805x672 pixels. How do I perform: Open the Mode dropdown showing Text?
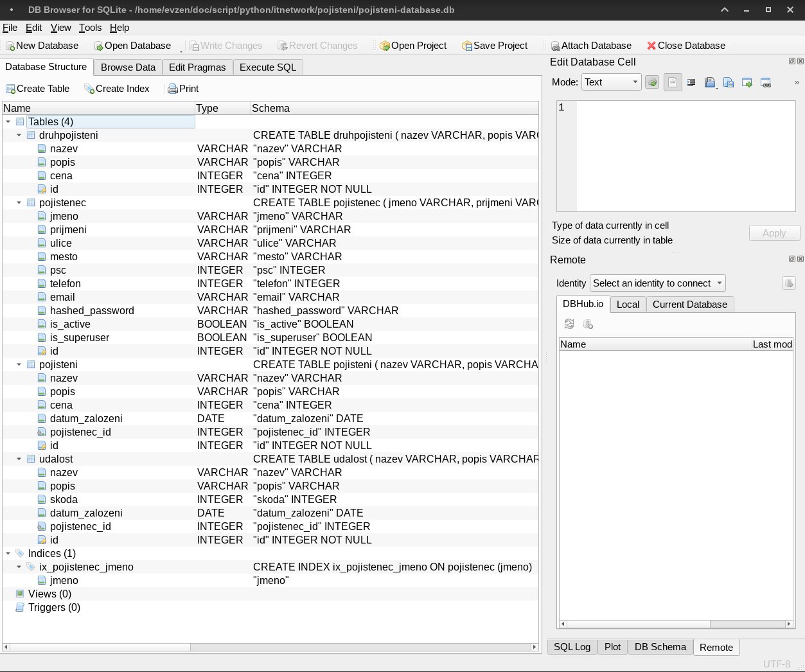click(611, 82)
